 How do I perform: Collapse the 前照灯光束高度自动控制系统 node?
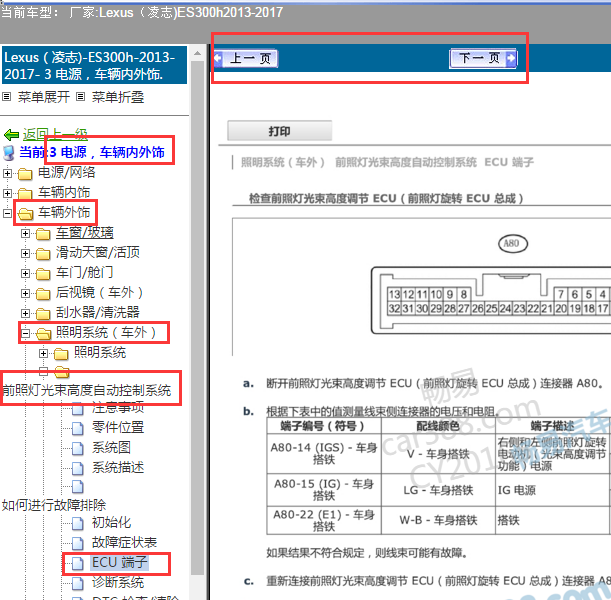[43, 372]
